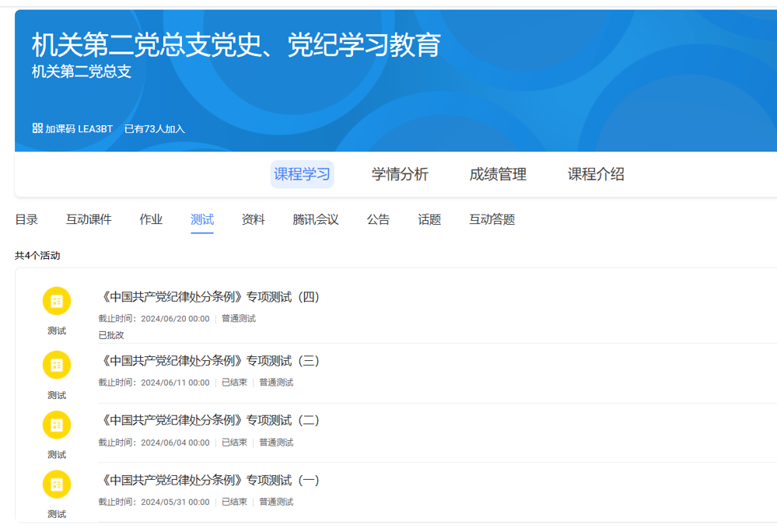Viewport: 777px width, 532px height.
Task: Click the yellow icon for 专项测试（三）
Action: tap(57, 365)
